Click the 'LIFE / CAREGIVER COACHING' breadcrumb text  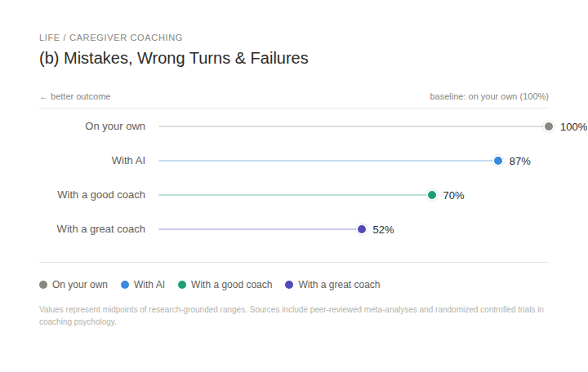point(111,38)
